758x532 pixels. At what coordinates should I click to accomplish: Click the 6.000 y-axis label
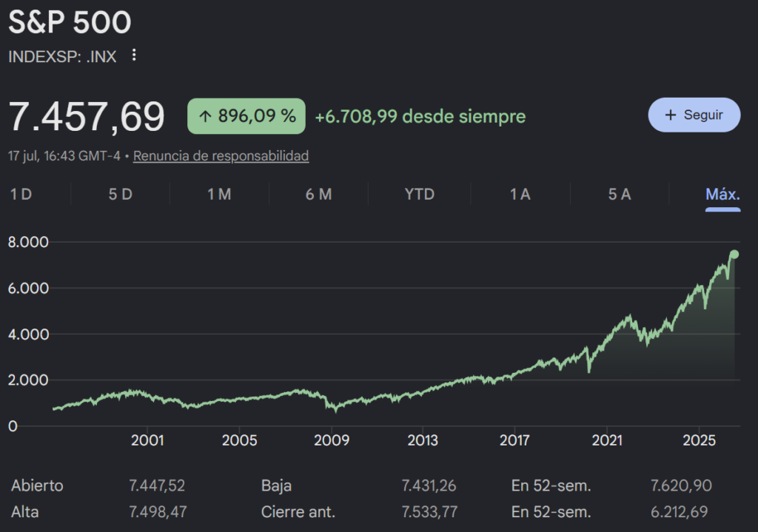click(29, 288)
